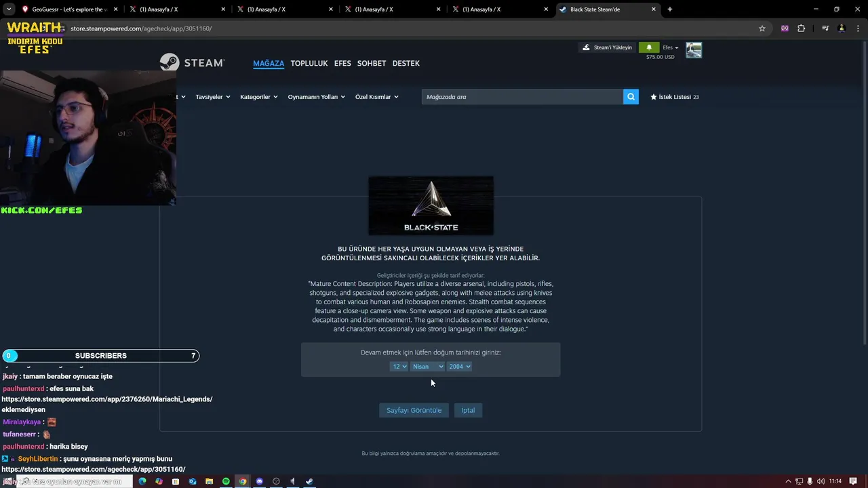This screenshot has height=488, width=868.
Task: Go to SOHBET chat page
Action: pos(372,63)
